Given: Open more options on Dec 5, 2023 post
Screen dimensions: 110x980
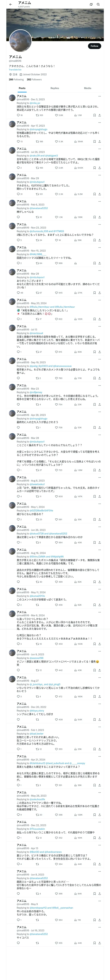Looking at the screenshot, I should tap(99, 96).
